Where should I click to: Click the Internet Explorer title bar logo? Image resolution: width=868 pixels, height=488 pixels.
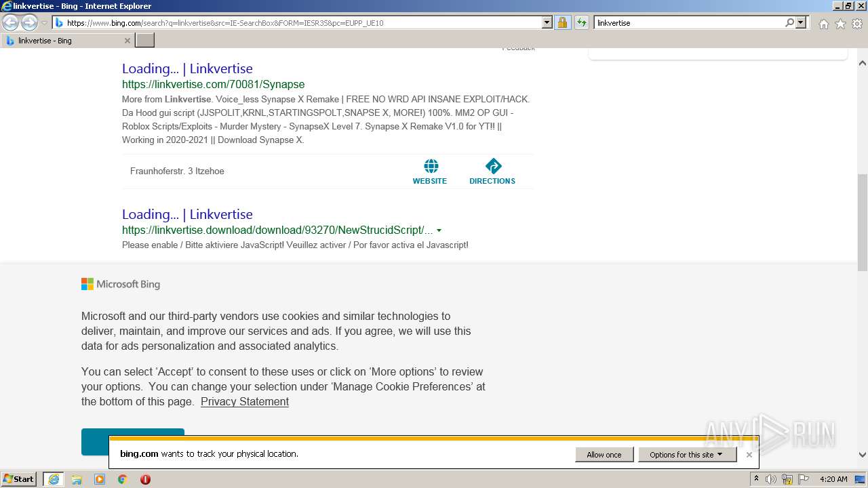pos(7,6)
